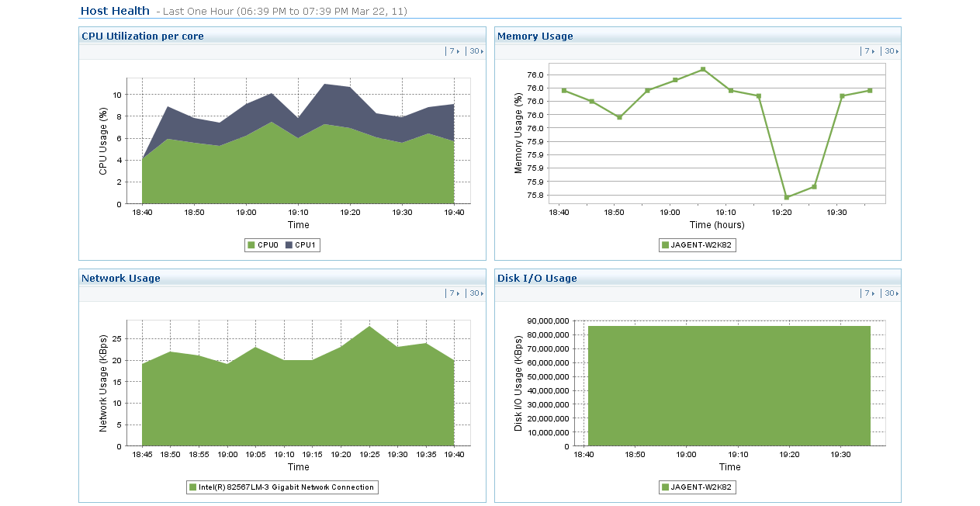The height and width of the screenshot is (506, 980).
Task: Open 30-day view for CPU Utilization
Action: pyautogui.click(x=475, y=51)
